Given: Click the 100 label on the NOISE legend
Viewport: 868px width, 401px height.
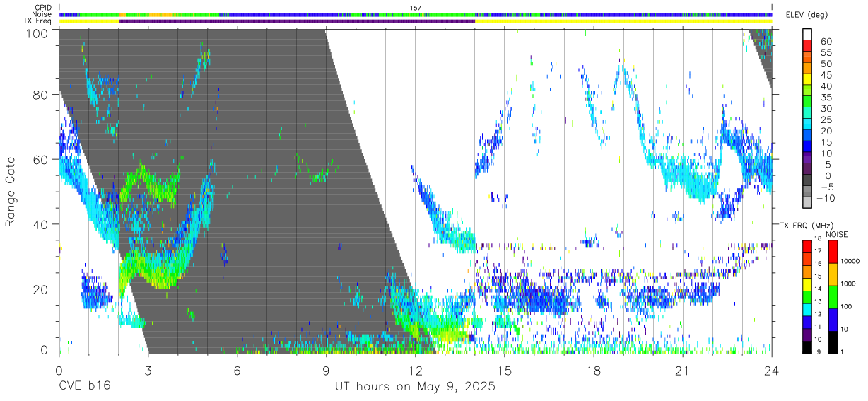Looking at the screenshot, I should pyautogui.click(x=846, y=307).
